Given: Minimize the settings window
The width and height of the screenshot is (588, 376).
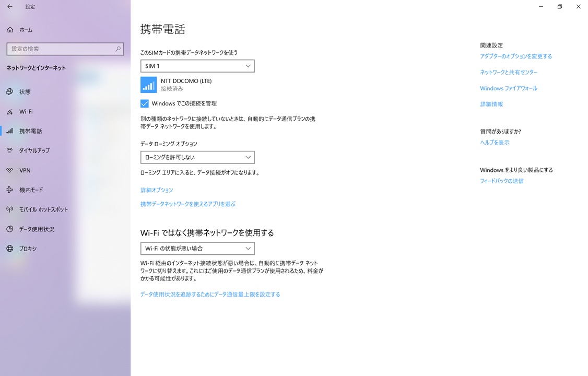Looking at the screenshot, I should pyautogui.click(x=541, y=7).
